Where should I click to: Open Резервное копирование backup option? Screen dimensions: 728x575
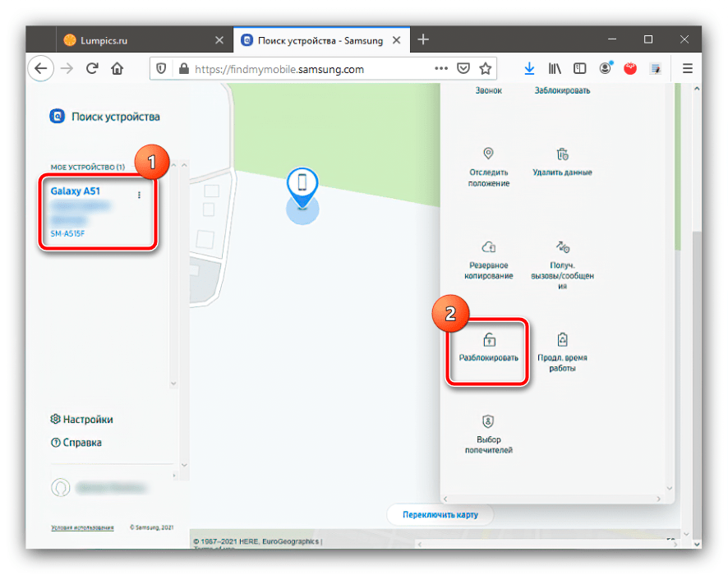488,247
